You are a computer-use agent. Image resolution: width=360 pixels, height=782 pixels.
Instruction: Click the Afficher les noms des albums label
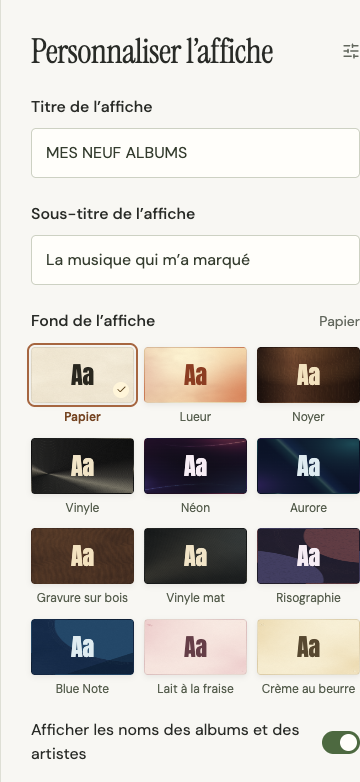(165, 742)
